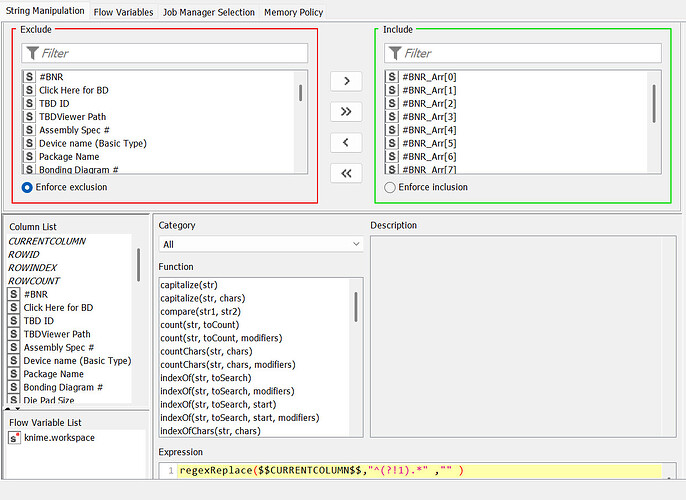This screenshot has height=500, width=686.
Task: Switch to the Flow Variables tab
Action: pyautogui.click(x=123, y=12)
